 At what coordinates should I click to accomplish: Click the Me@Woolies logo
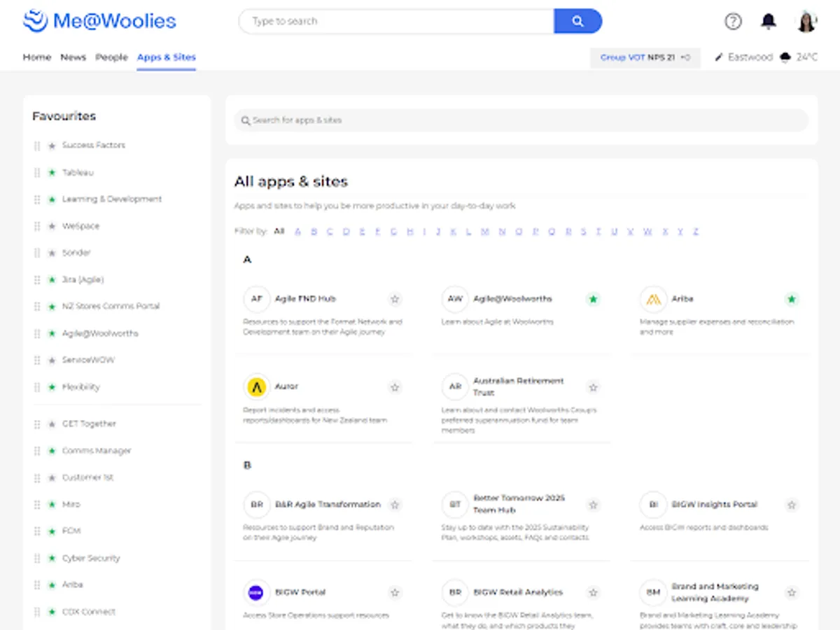point(99,21)
